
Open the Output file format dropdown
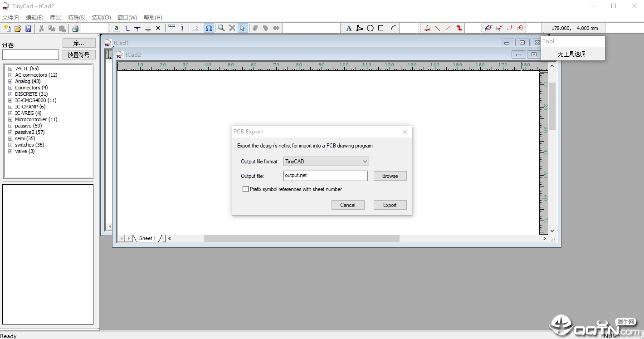[326, 162]
